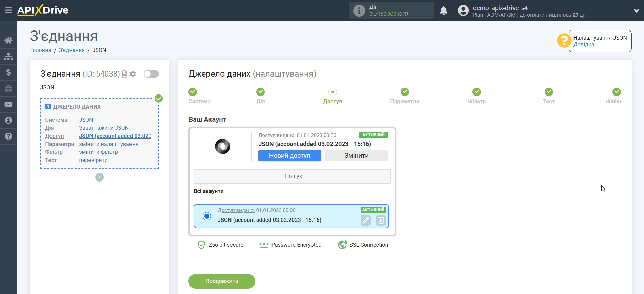Click перевірити test link
This screenshot has width=644, height=294.
click(x=93, y=160)
